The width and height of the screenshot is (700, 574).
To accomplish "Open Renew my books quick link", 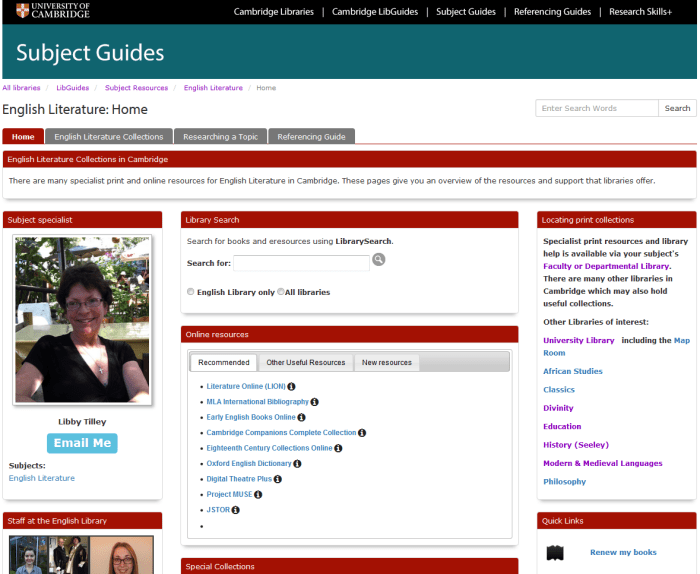I will pos(623,553).
